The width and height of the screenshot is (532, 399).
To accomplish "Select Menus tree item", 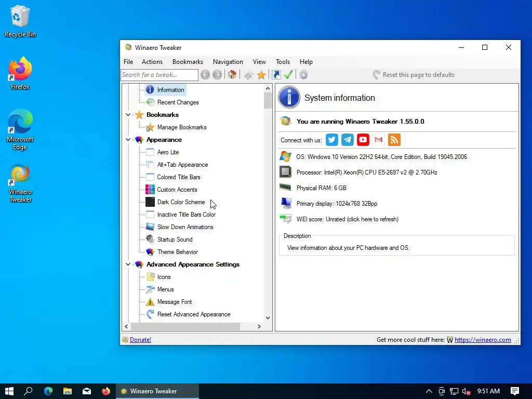I will coord(166,289).
